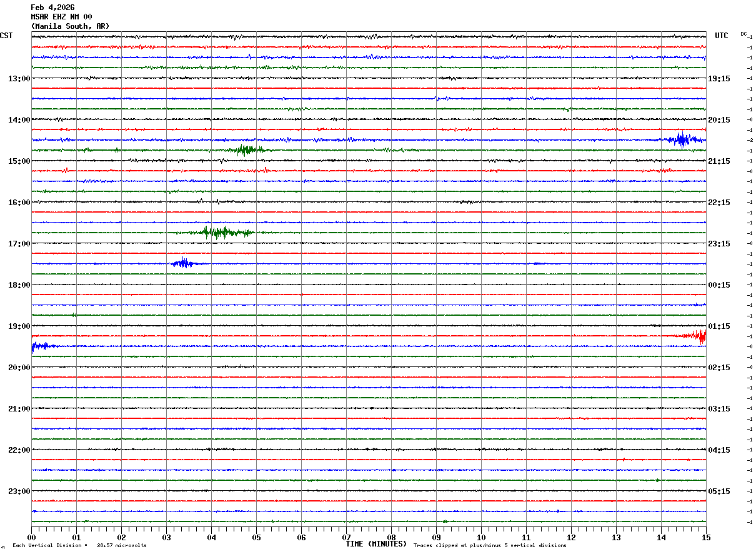Click the blue seismic event near minute 3 below 17:00
This screenshot has width=756, height=554.
pyautogui.click(x=183, y=263)
